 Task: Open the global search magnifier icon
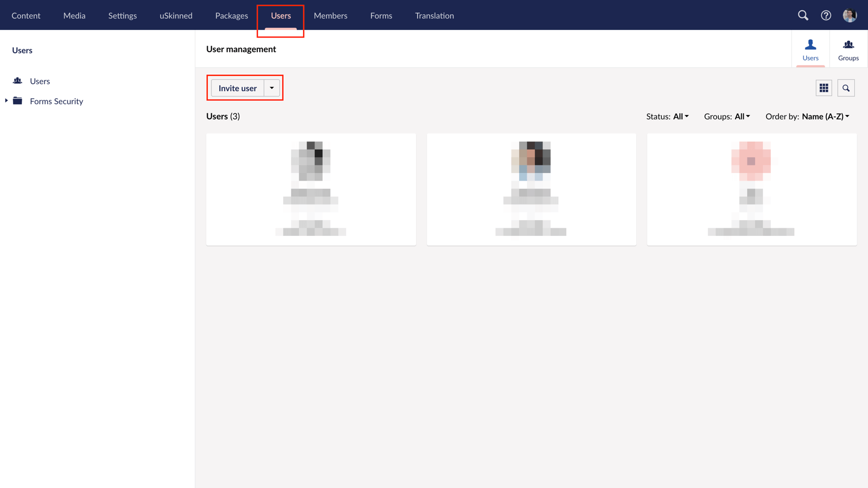tap(803, 15)
